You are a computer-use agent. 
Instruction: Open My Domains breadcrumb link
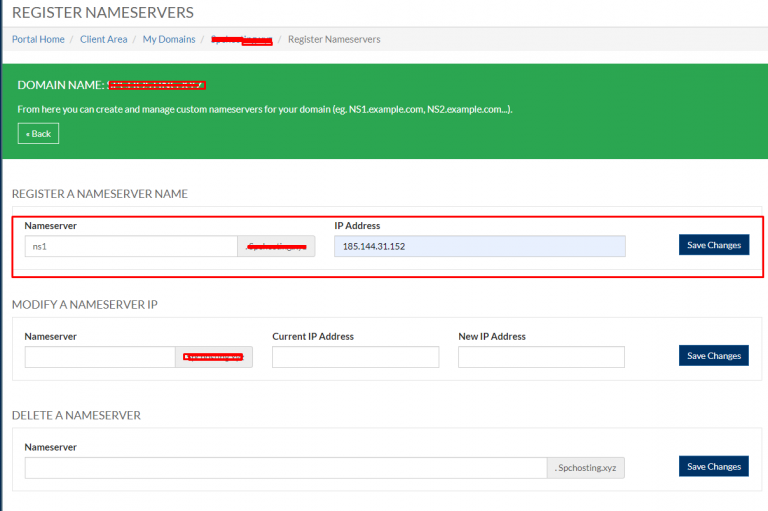tap(169, 39)
